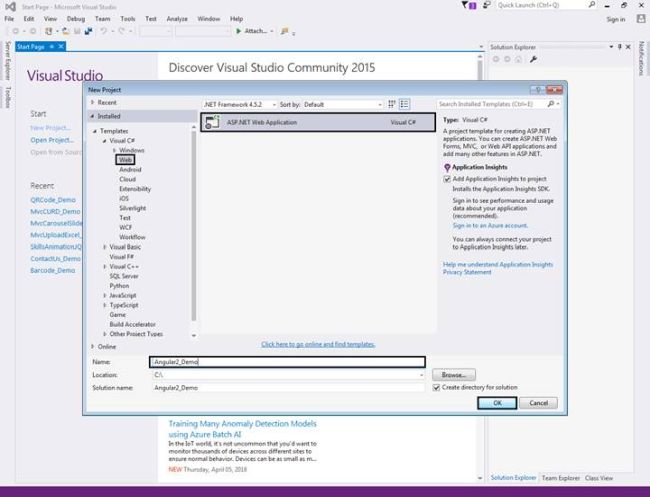Click the Browse... button

pos(454,375)
